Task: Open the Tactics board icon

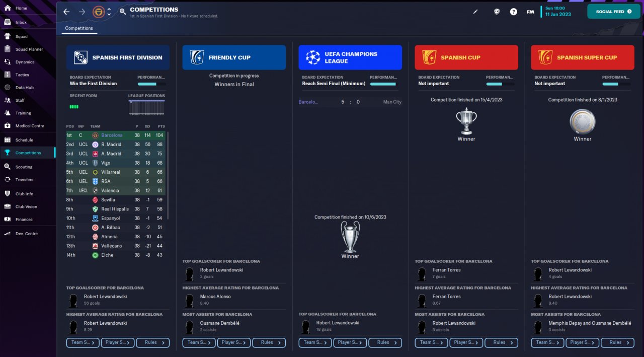Action: point(7,75)
